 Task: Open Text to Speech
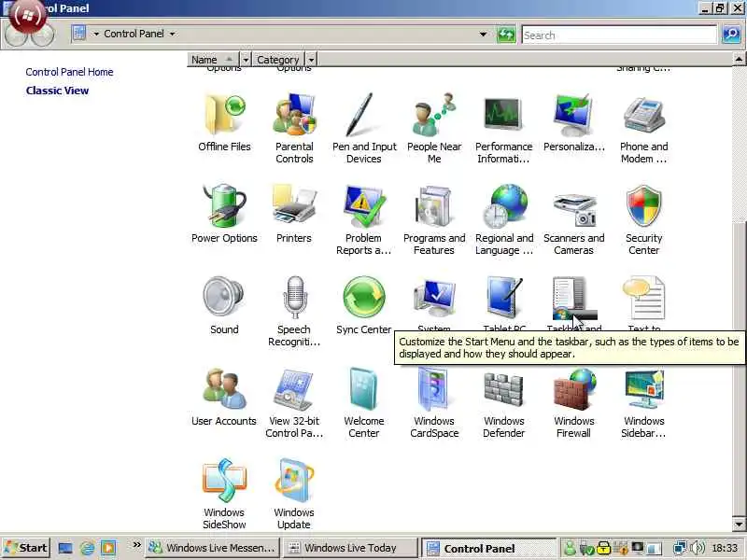[x=643, y=304]
